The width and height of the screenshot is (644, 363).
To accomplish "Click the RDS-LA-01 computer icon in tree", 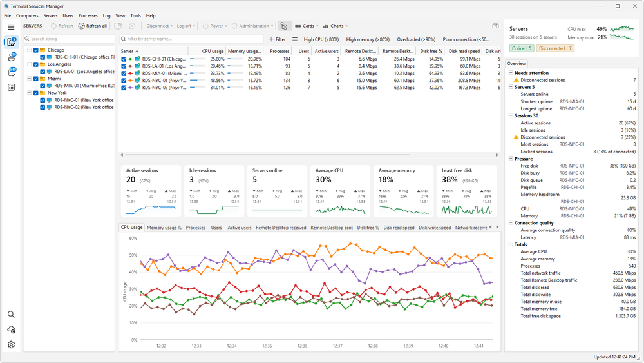I will tap(50, 72).
